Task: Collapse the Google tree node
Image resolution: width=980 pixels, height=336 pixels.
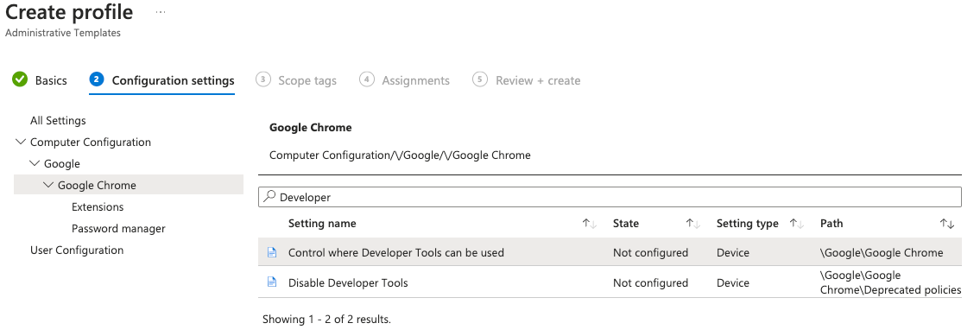Action: click(35, 163)
